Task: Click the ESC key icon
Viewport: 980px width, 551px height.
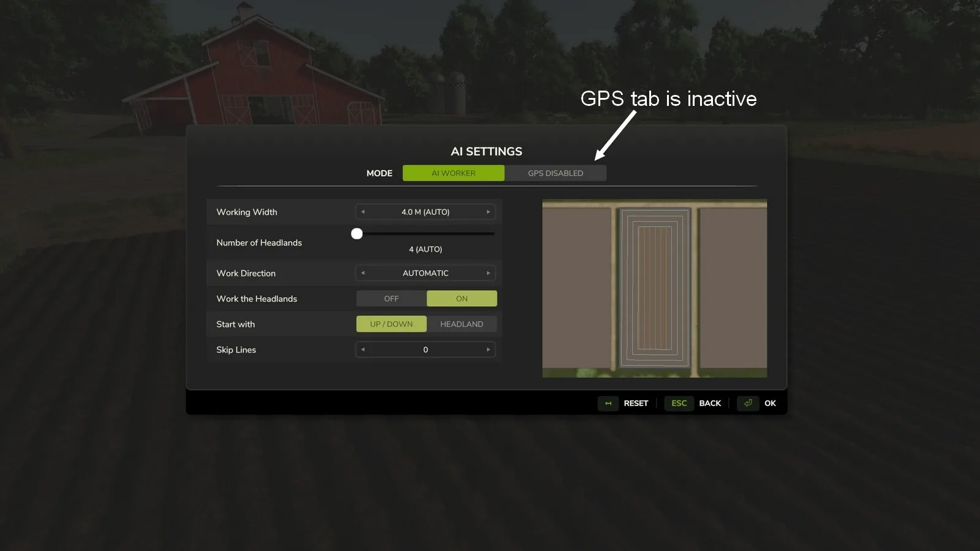Action: point(679,403)
